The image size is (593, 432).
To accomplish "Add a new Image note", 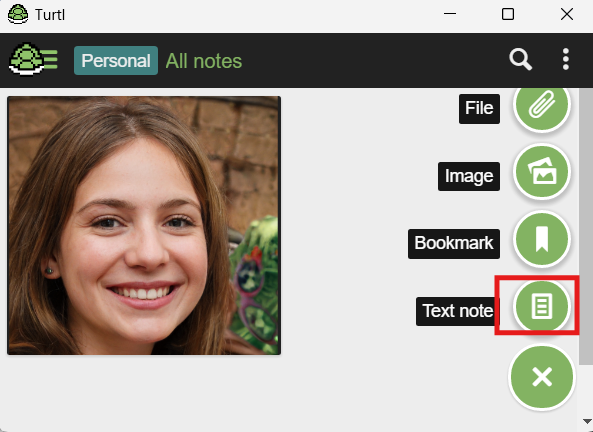I will tap(542, 172).
